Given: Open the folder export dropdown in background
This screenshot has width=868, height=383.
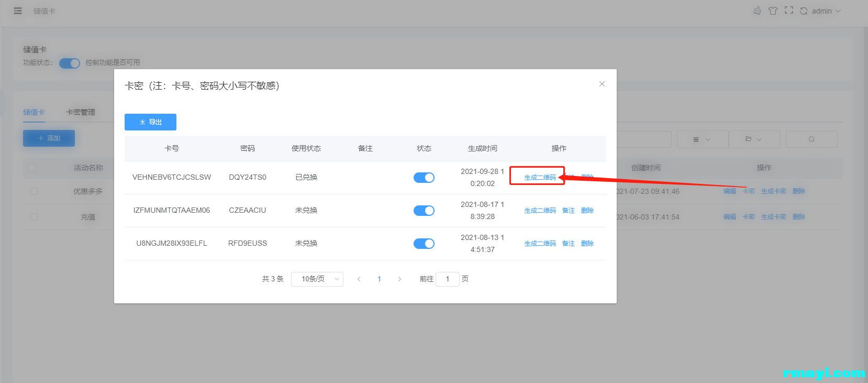Looking at the screenshot, I should 754,139.
